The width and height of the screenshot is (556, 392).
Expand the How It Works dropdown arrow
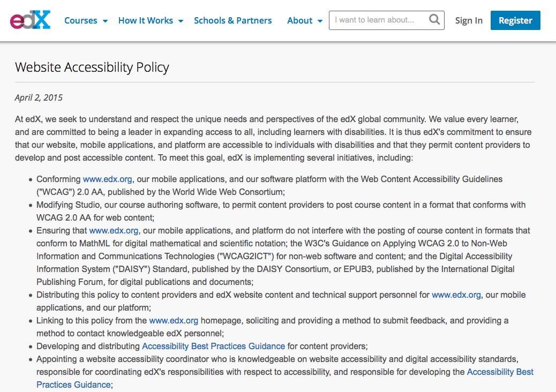tap(181, 21)
